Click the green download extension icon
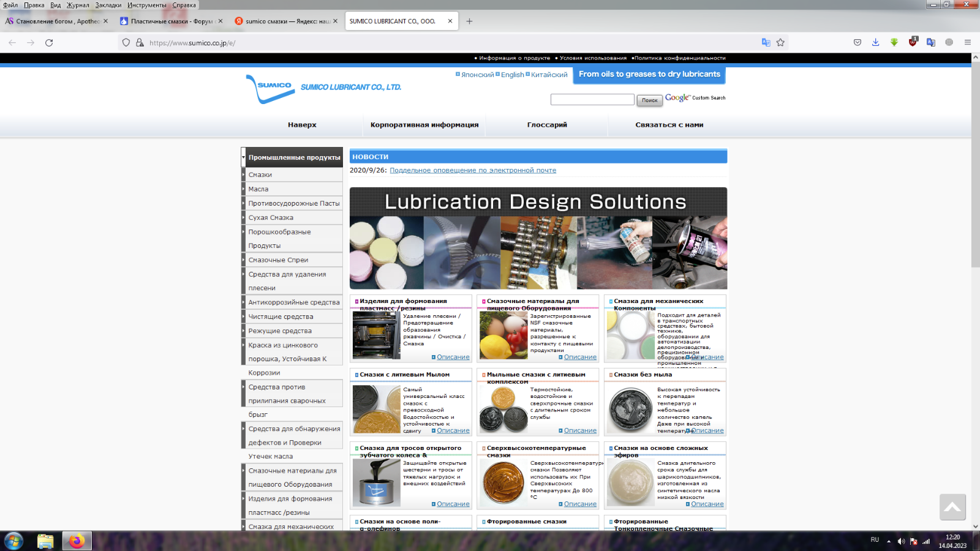The width and height of the screenshot is (980, 551). [x=894, y=42]
